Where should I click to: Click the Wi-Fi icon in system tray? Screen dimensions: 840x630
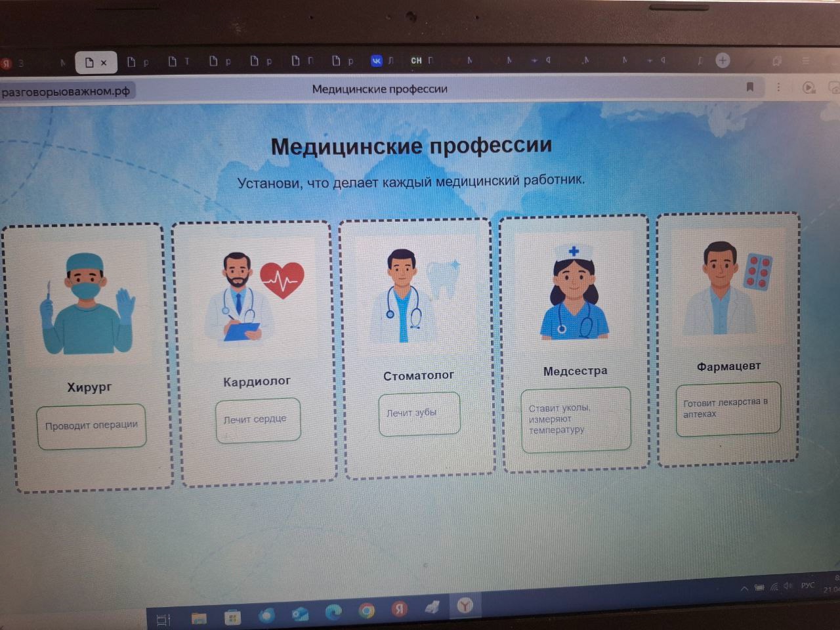[x=774, y=587]
